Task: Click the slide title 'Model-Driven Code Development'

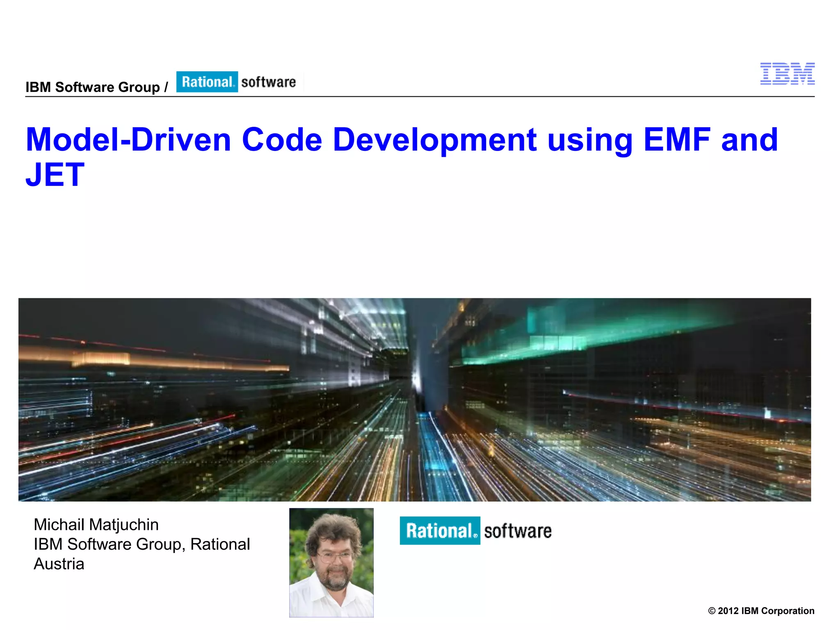Action: 281,140
